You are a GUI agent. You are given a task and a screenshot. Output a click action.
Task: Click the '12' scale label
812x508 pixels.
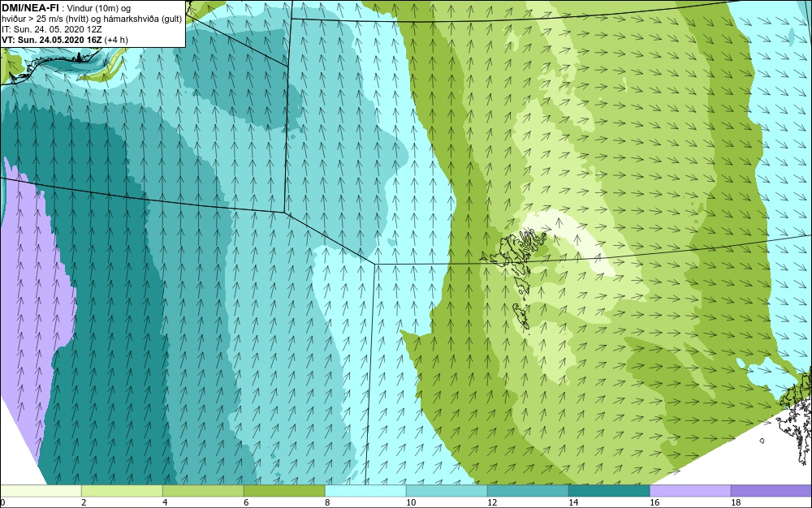coord(492,502)
